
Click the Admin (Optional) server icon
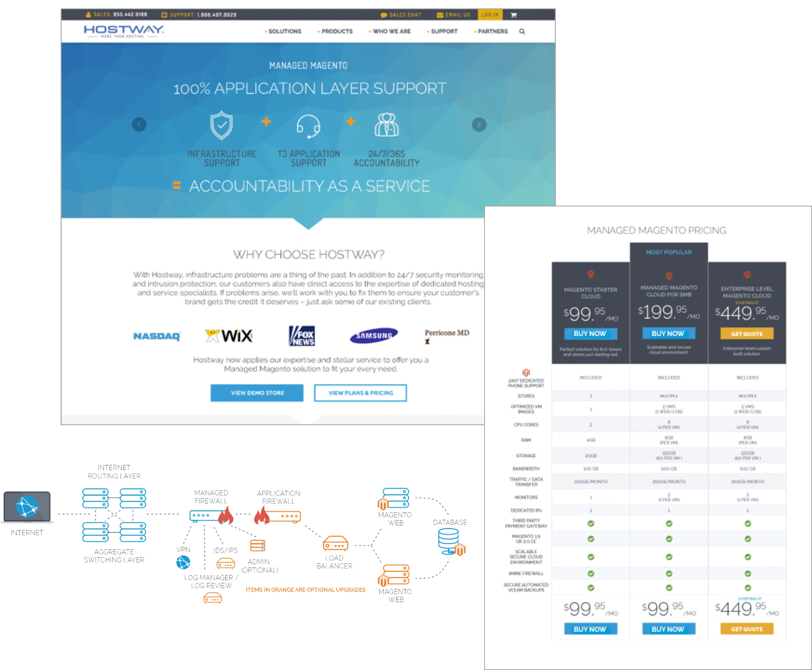[x=258, y=545]
